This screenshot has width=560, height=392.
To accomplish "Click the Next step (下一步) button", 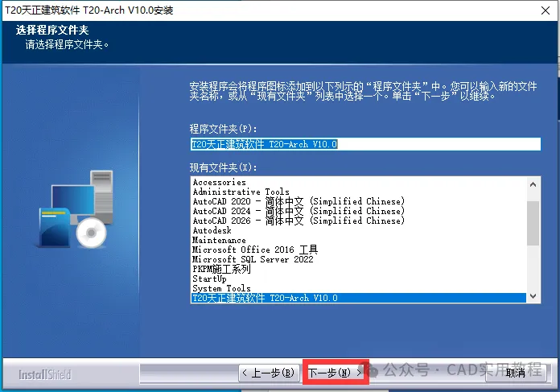I will (x=335, y=373).
